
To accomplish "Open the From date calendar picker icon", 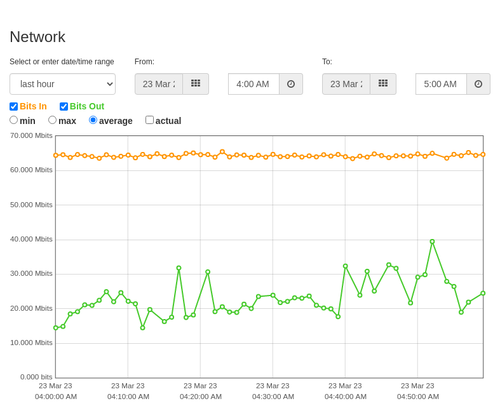I will point(196,84).
